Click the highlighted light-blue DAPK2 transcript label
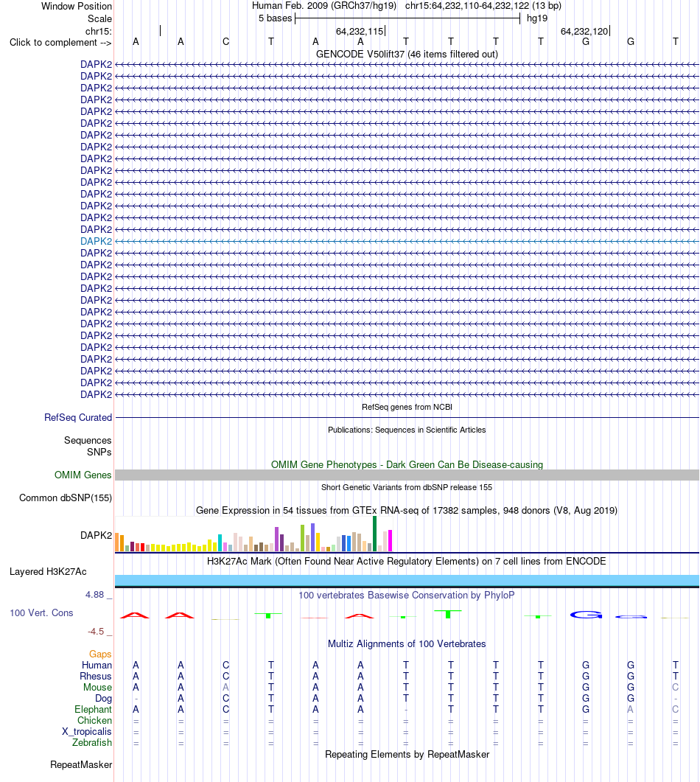The width and height of the screenshot is (700, 782). (x=97, y=242)
